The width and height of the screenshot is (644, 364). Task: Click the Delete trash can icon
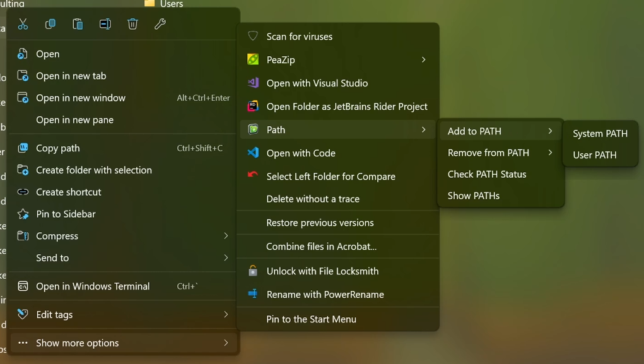point(132,24)
